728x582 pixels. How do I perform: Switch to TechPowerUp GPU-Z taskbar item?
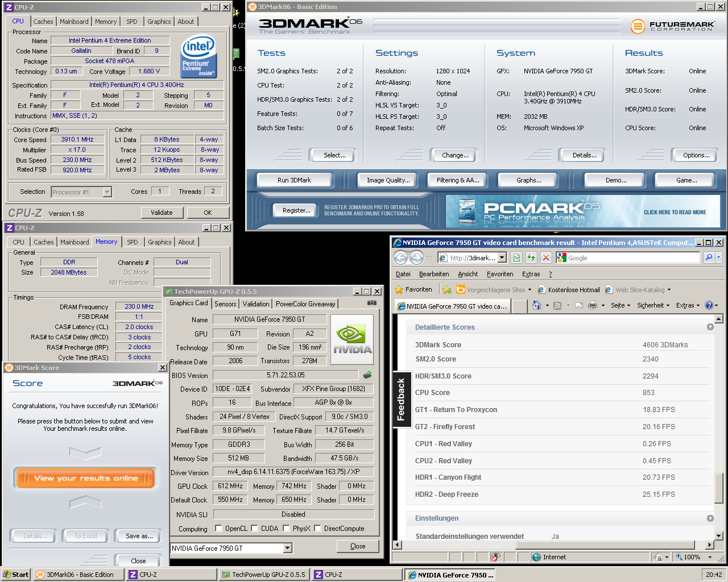pos(264,575)
